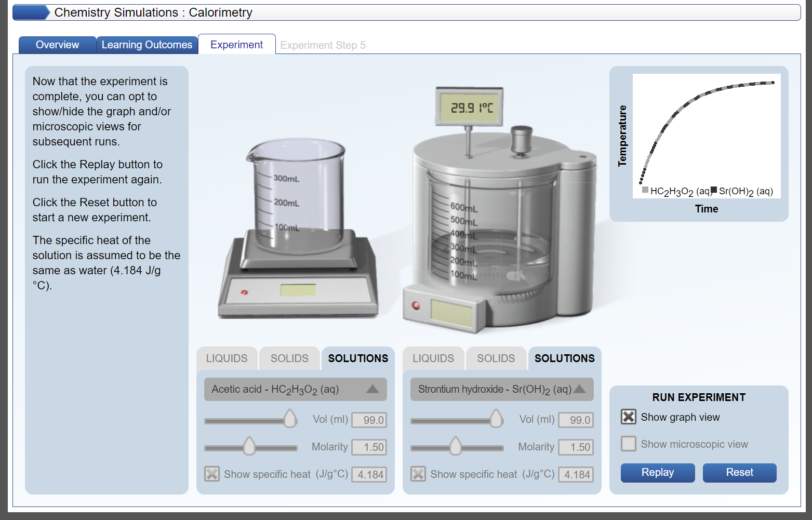Click the red power button on the calorimeter

click(416, 305)
